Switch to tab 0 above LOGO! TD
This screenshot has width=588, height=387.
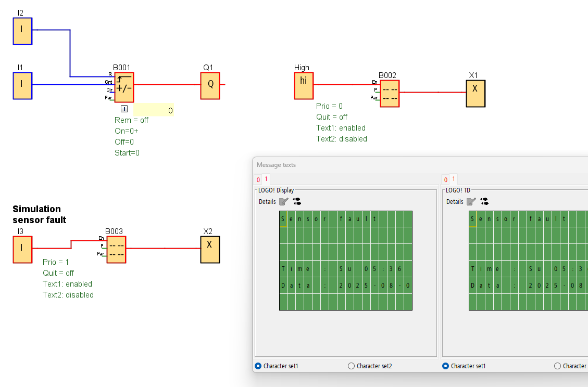click(x=446, y=180)
